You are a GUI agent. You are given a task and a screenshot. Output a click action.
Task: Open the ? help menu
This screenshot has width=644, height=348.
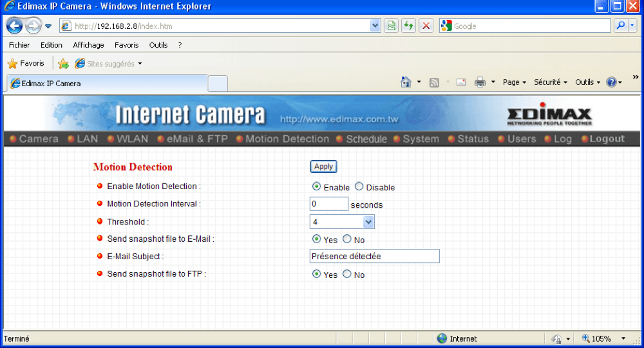(180, 45)
